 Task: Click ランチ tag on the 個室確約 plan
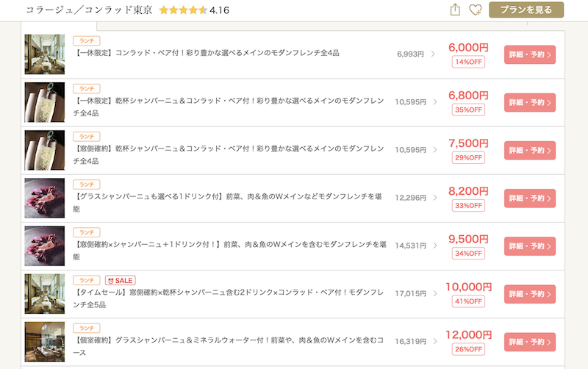(x=87, y=328)
